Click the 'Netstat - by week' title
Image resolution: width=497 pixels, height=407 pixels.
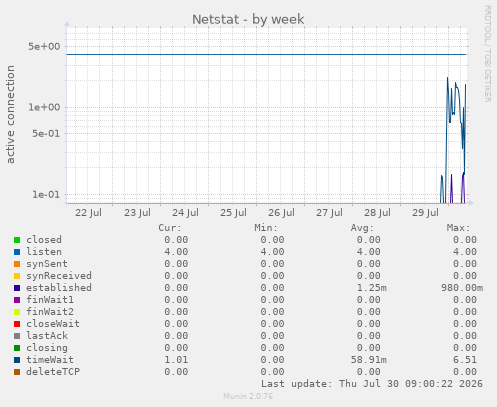[x=248, y=19]
